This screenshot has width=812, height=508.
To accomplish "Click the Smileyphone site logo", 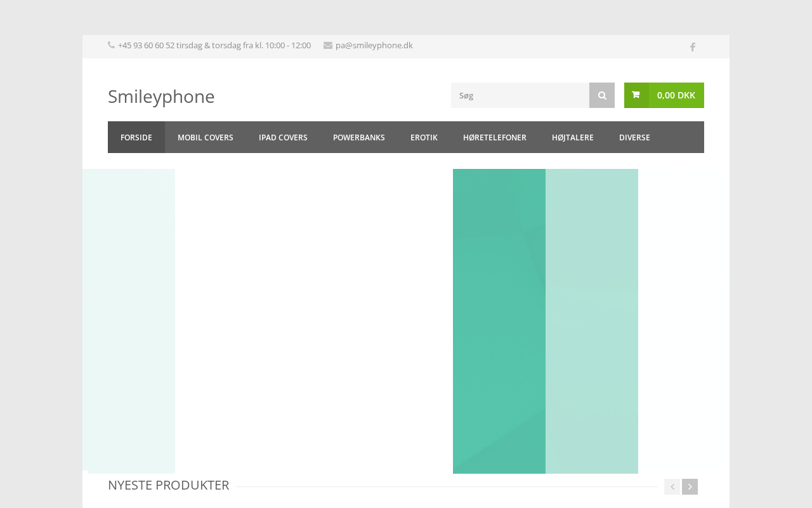I will click(161, 97).
